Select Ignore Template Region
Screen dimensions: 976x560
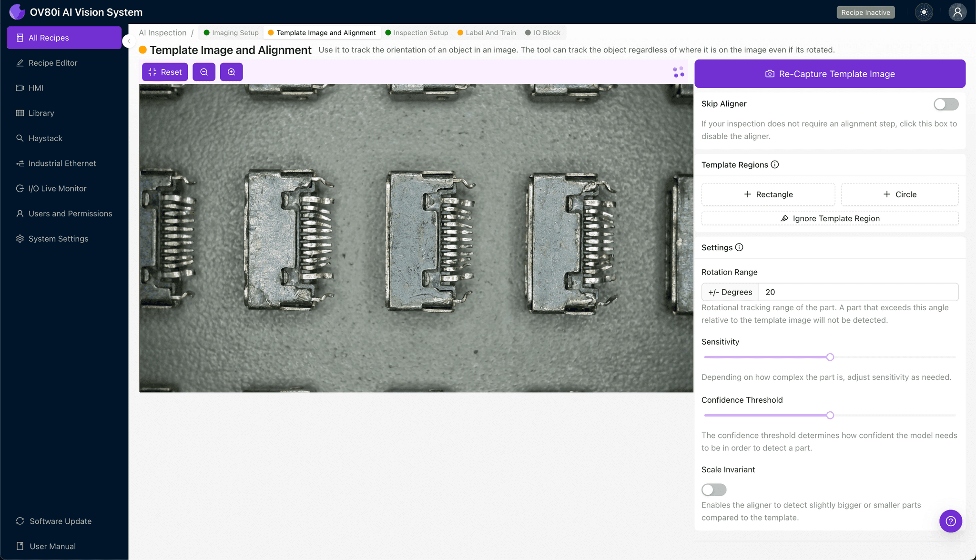[829, 218]
